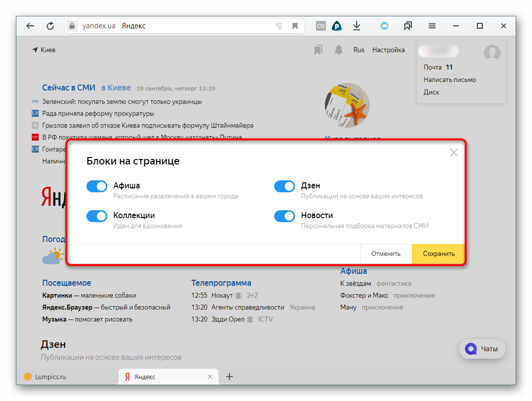
Task: Open the downloads arrow icon
Action: 356,26
